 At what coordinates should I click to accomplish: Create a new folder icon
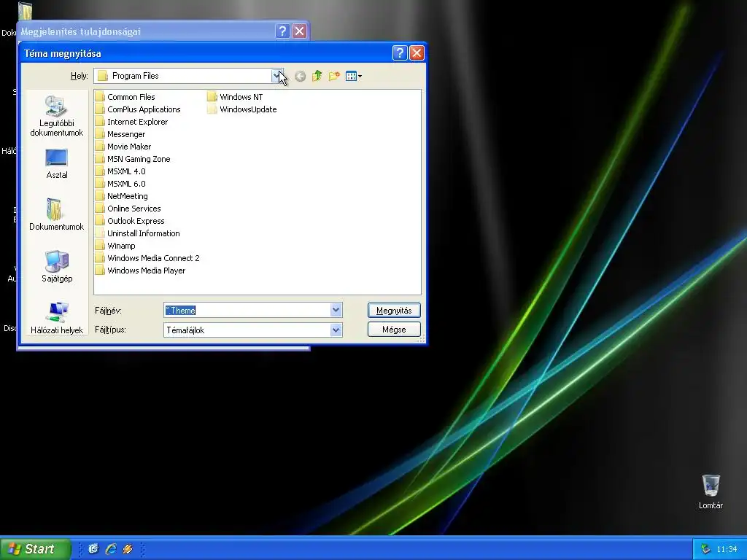pyautogui.click(x=334, y=76)
